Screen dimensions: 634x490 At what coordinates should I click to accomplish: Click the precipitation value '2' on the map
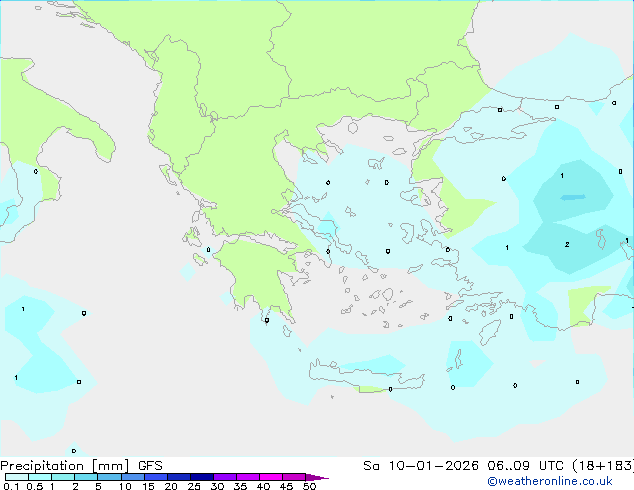point(567,245)
